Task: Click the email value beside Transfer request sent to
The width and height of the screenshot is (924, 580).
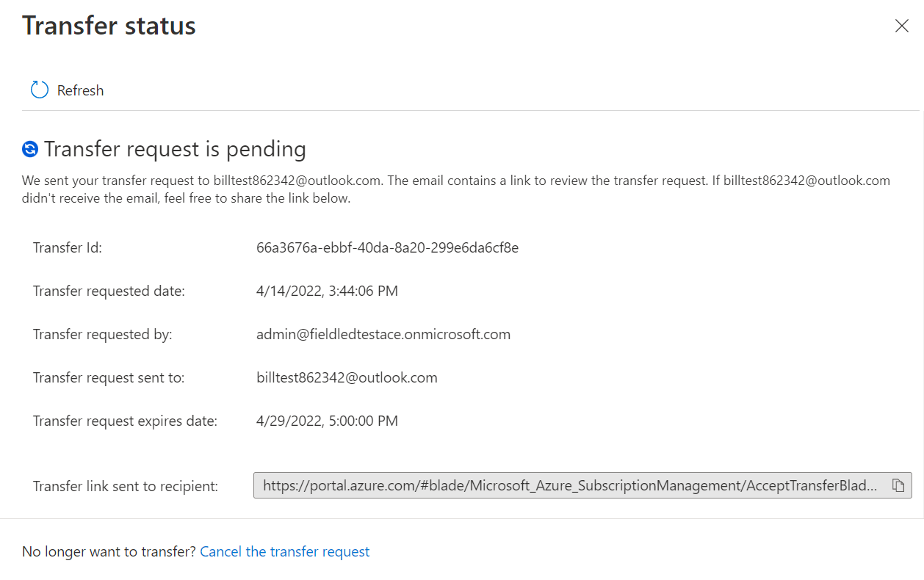Action: [x=347, y=377]
